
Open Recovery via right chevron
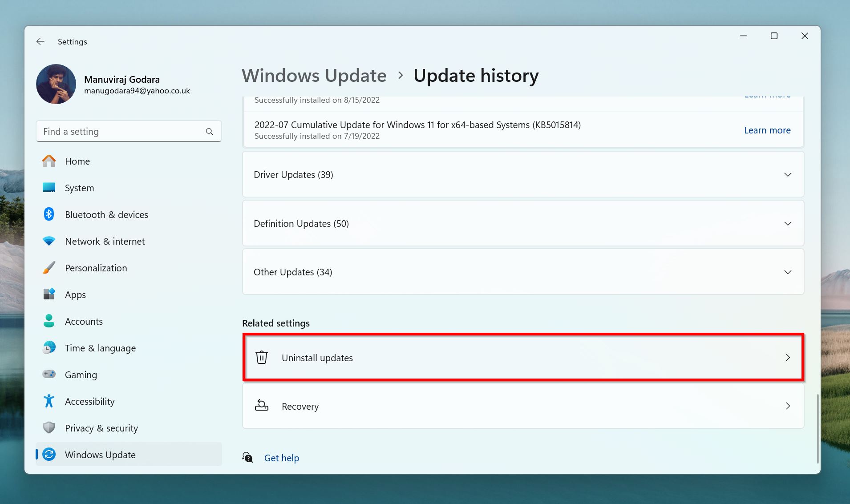[788, 406]
